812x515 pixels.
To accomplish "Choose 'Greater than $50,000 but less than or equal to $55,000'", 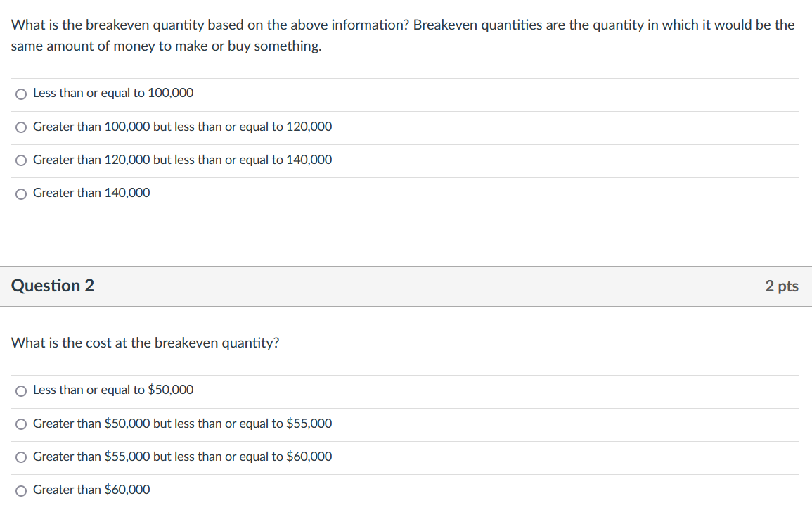I will [x=22, y=424].
